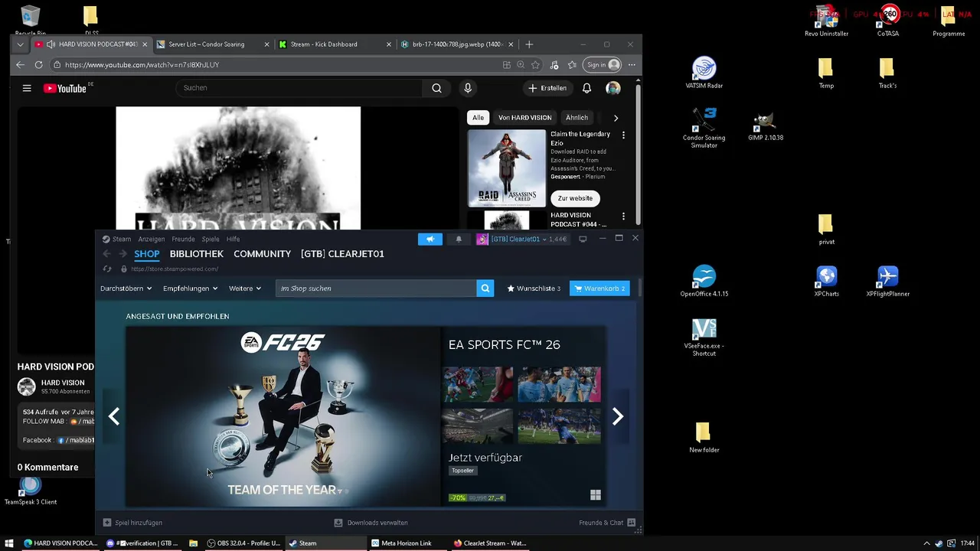Image resolution: width=980 pixels, height=551 pixels.
Task: Switch to Server List – Condor Soaring tab
Action: tap(212, 44)
